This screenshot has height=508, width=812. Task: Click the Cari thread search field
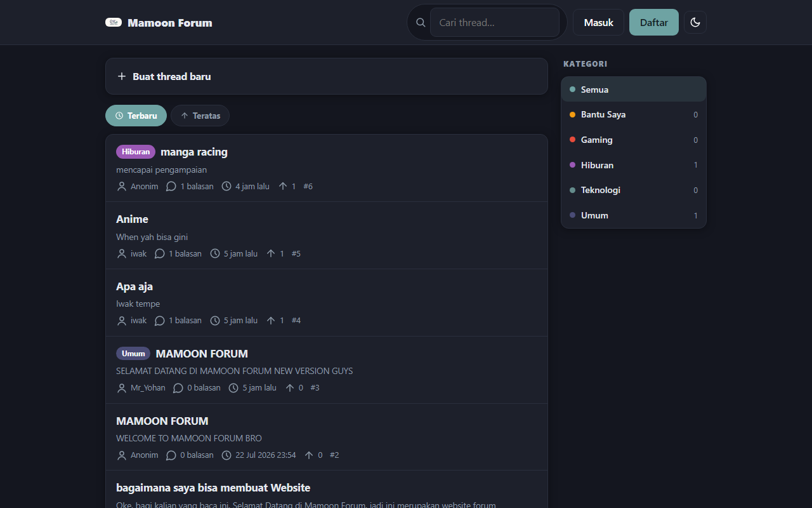(495, 22)
